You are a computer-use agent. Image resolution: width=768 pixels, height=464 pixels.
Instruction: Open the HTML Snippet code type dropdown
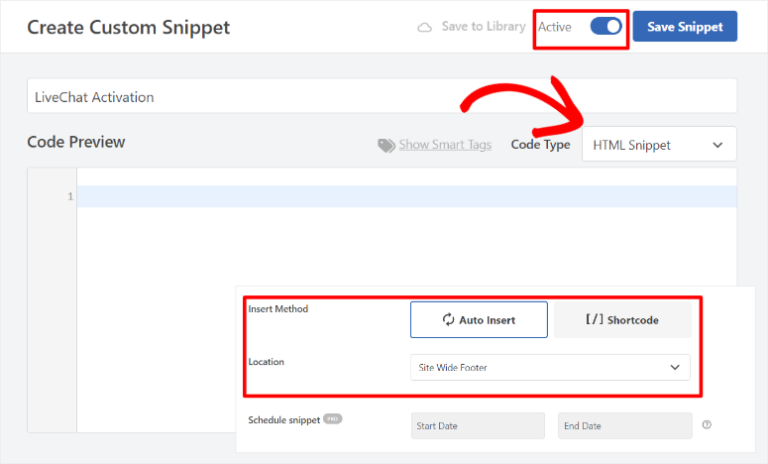pos(658,145)
